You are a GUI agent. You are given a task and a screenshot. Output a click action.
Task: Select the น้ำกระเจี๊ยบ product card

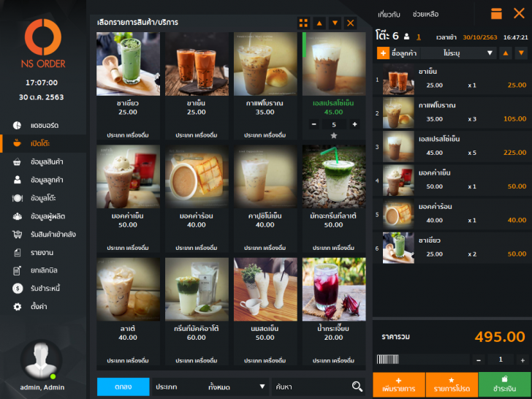tap(333, 311)
